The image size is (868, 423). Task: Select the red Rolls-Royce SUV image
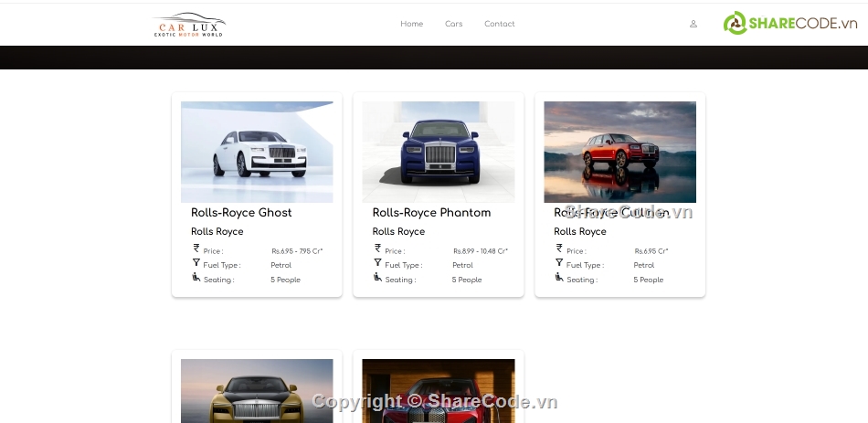click(619, 152)
